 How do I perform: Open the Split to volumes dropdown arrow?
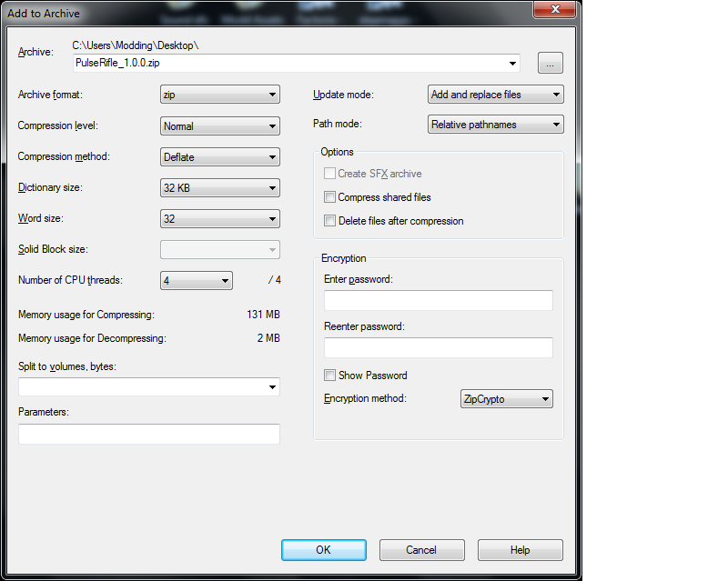271,388
